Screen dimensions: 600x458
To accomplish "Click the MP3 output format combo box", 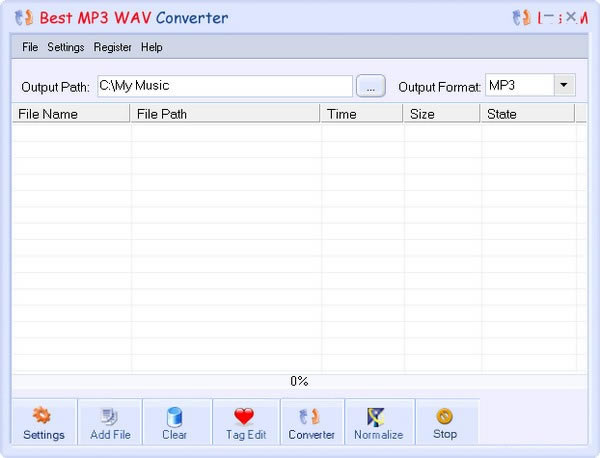I will [x=530, y=85].
